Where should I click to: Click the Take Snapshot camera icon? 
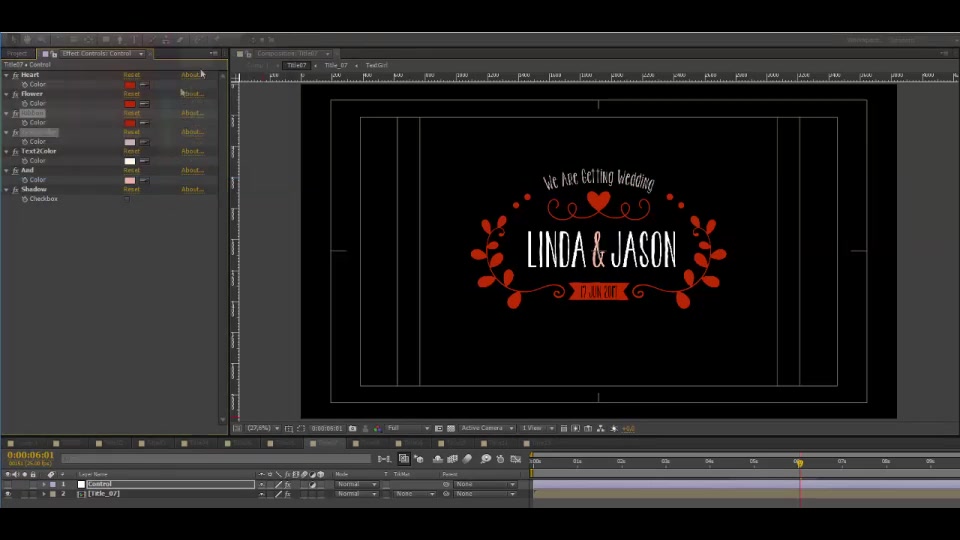(352, 429)
